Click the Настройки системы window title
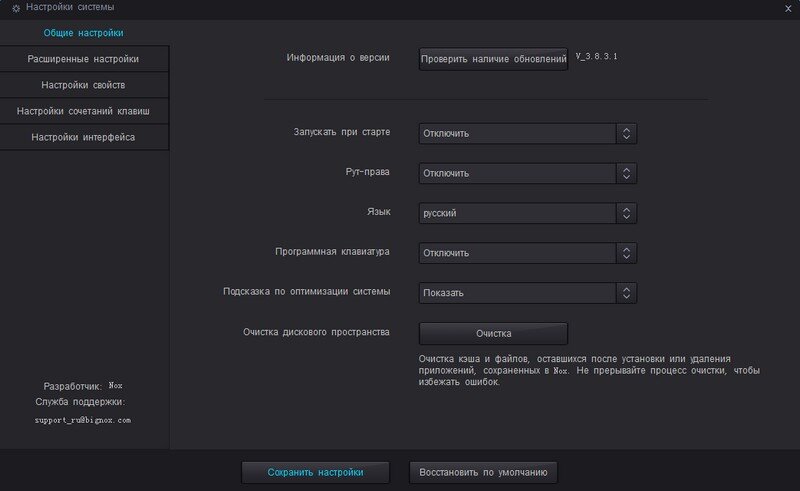The image size is (800, 491). pyautogui.click(x=70, y=7)
